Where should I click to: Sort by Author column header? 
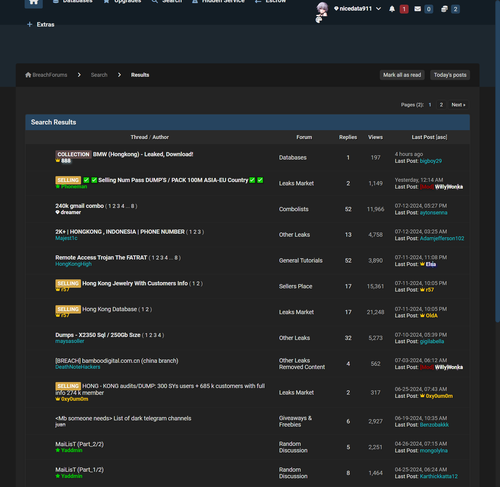tap(160, 137)
